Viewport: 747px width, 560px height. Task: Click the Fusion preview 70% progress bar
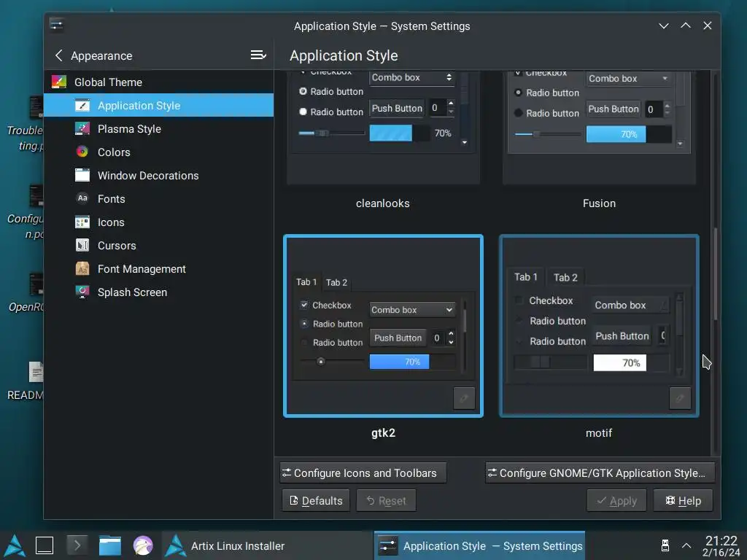coord(629,134)
